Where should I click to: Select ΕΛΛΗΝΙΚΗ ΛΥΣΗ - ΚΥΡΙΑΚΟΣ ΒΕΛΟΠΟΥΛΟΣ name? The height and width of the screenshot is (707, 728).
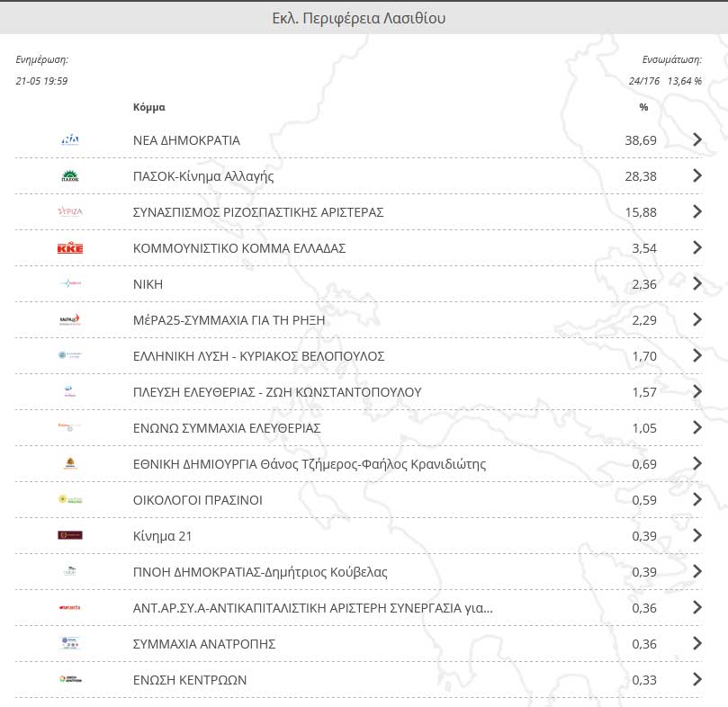click(x=258, y=356)
